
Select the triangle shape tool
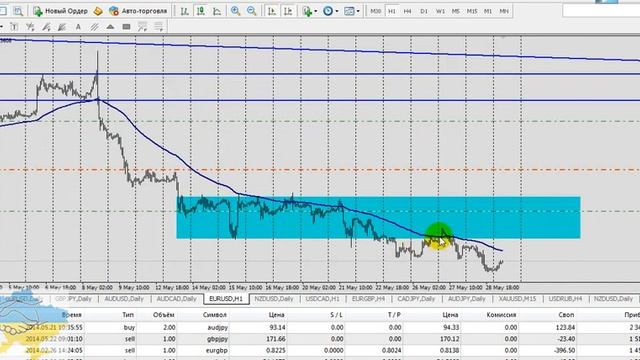pyautogui.click(x=110, y=27)
